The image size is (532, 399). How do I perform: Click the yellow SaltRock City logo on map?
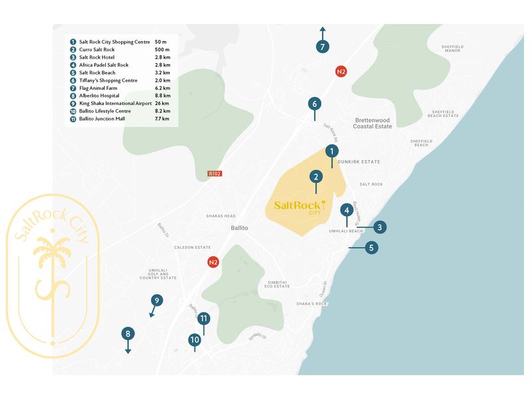pos(299,207)
